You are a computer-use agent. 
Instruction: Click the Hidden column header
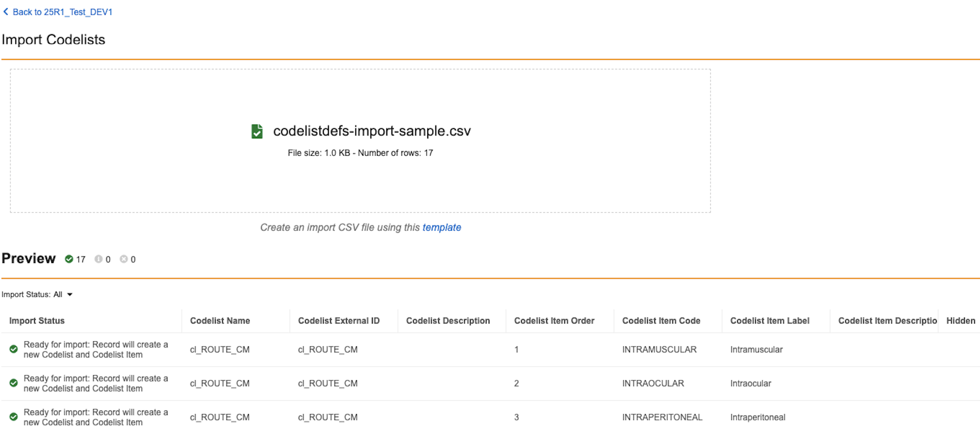960,321
